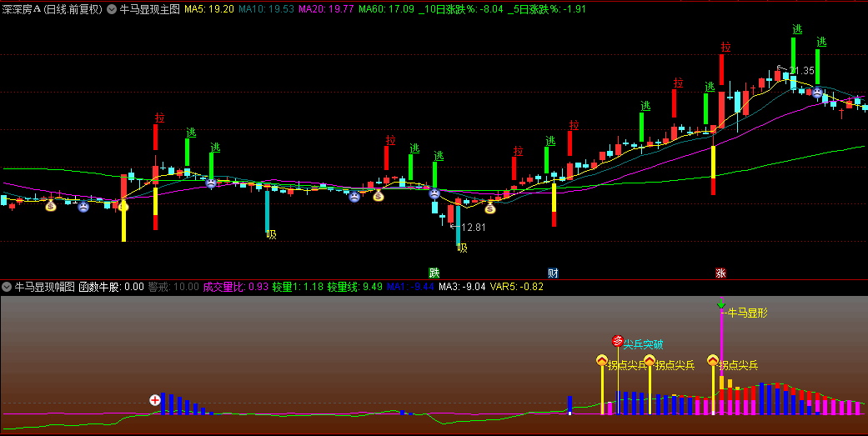Click the green 跌 event marker
The height and width of the screenshot is (436, 868).
(x=434, y=273)
